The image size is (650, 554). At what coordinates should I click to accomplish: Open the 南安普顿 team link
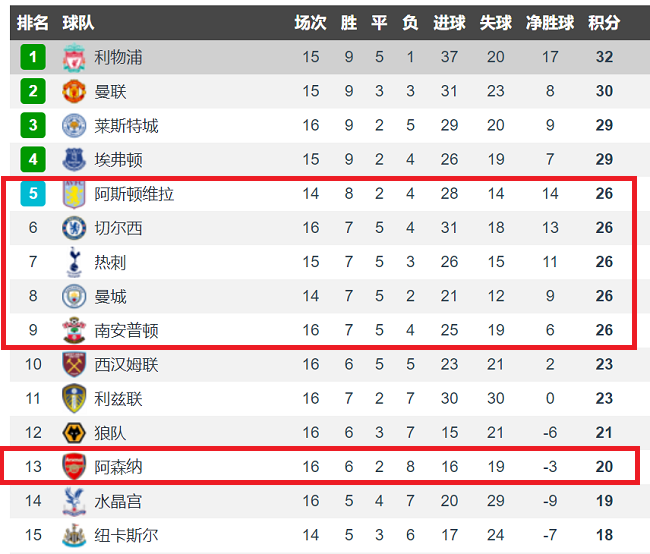[x=126, y=330]
